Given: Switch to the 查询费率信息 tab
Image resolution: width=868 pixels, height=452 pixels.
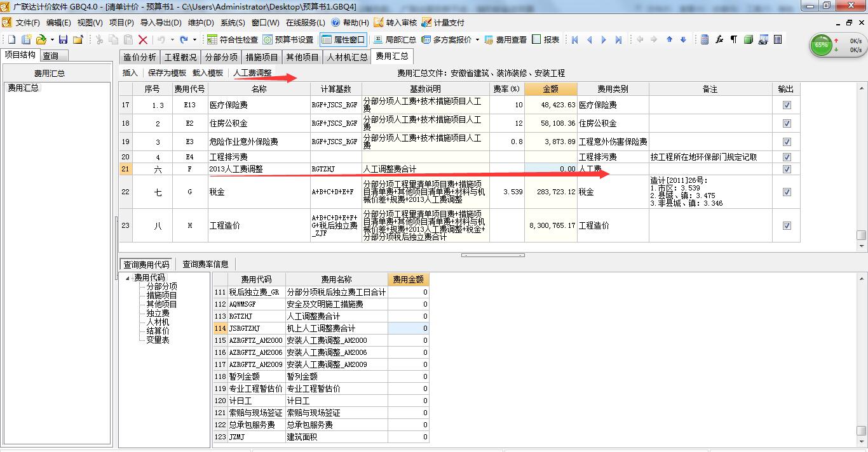Looking at the screenshot, I should (205, 264).
